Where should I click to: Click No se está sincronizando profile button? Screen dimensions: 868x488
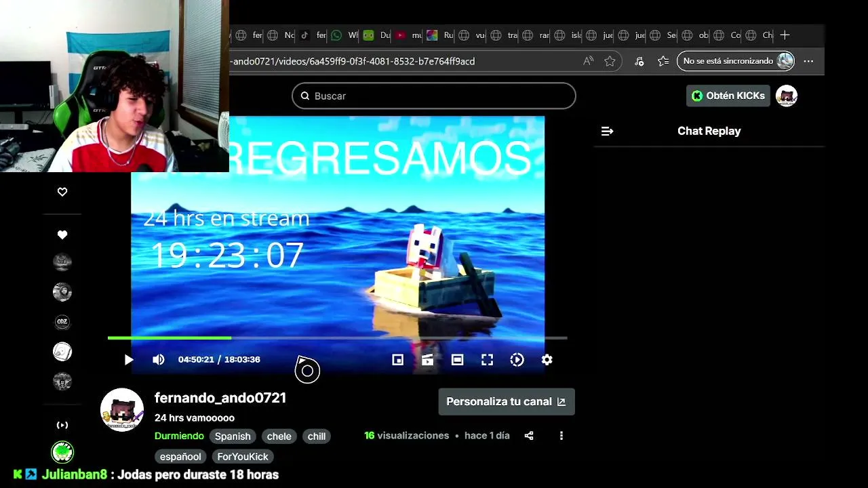736,61
